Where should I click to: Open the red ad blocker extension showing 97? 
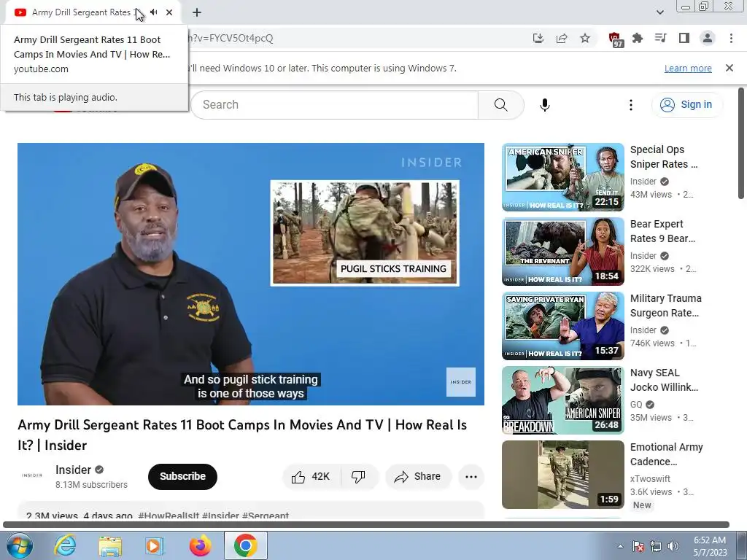click(616, 39)
